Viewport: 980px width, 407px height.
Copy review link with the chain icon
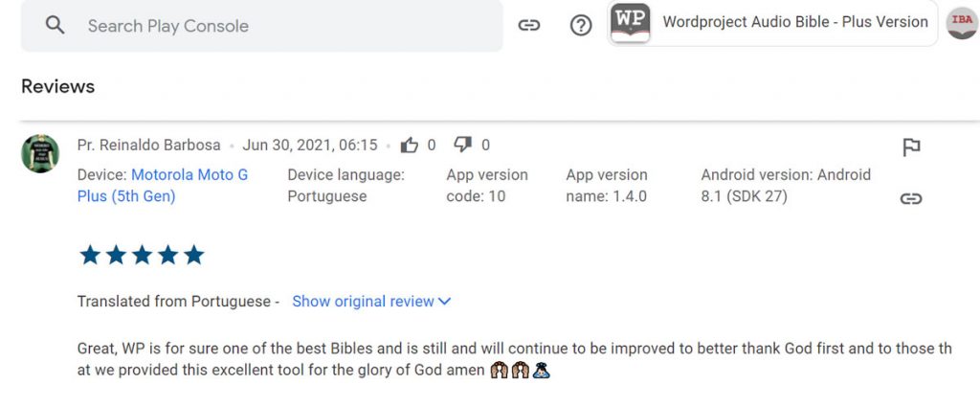click(911, 199)
